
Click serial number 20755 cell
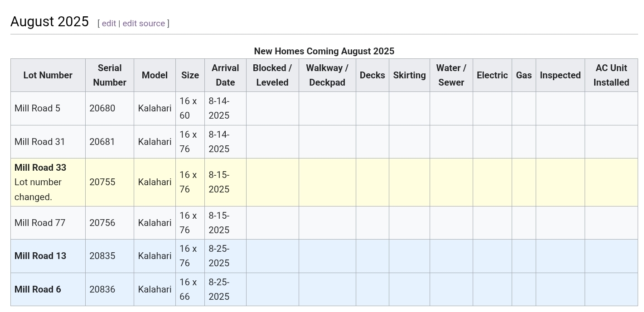click(x=110, y=182)
